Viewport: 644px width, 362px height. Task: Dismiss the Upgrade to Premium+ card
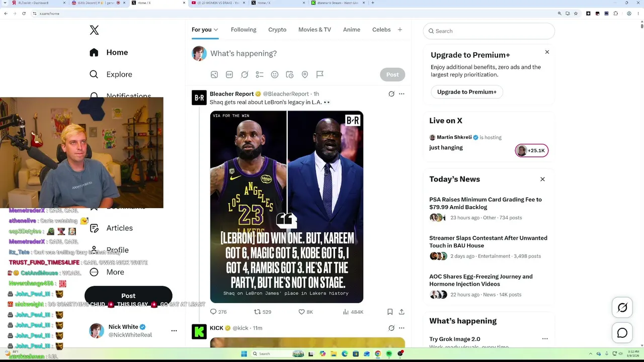[547, 52]
